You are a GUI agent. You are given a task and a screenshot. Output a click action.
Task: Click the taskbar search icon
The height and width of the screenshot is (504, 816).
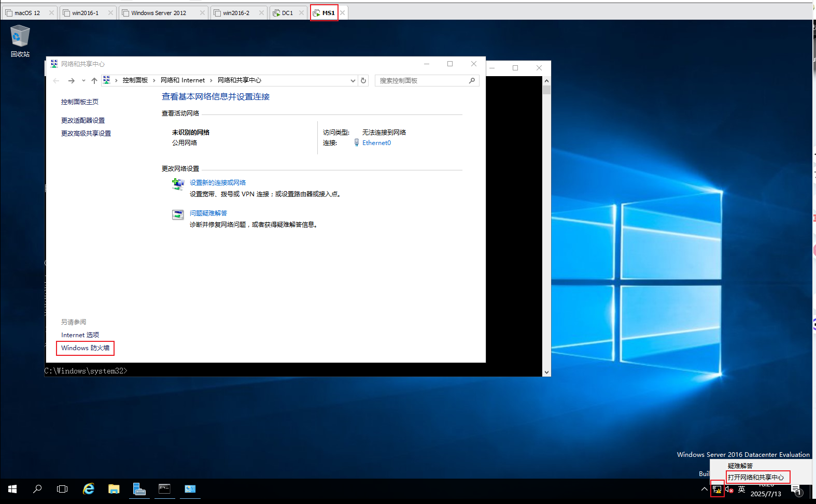click(37, 489)
